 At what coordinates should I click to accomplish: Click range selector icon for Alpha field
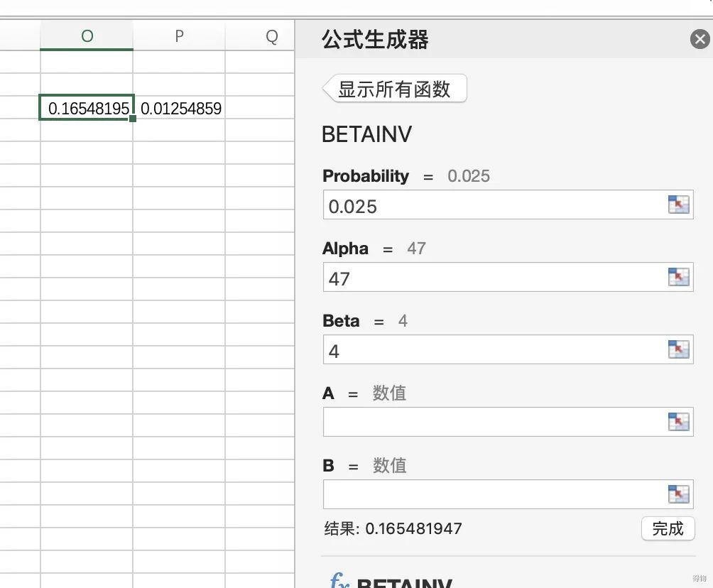678,278
